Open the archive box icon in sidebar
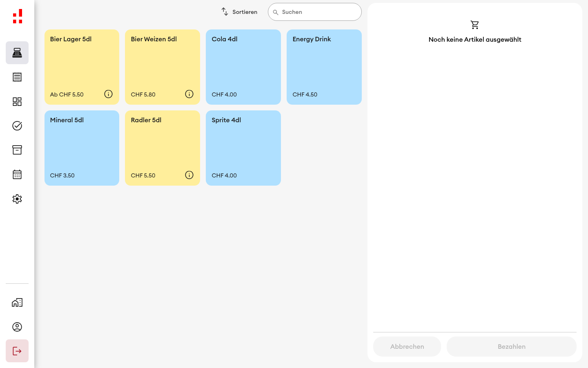Viewport: 588px width, 368px height. pyautogui.click(x=17, y=150)
